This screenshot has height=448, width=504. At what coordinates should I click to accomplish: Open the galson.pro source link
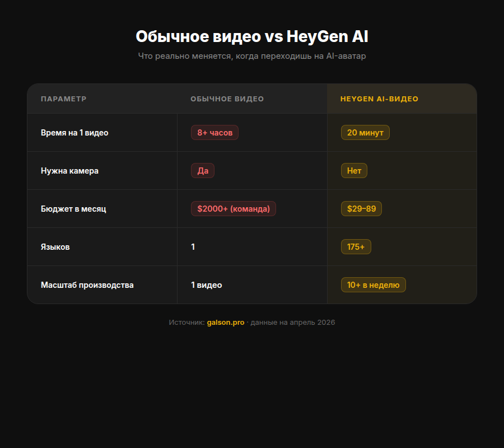pyautogui.click(x=225, y=322)
